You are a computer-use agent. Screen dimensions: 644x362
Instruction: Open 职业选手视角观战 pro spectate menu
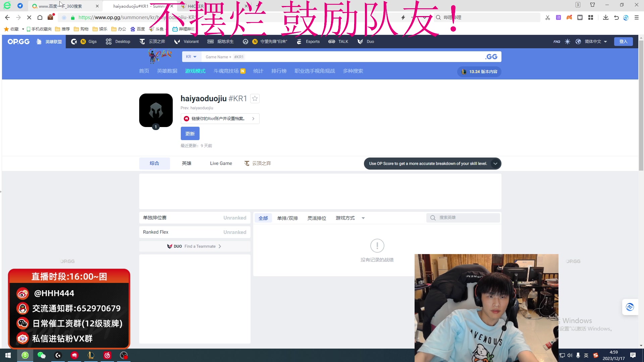(x=315, y=71)
